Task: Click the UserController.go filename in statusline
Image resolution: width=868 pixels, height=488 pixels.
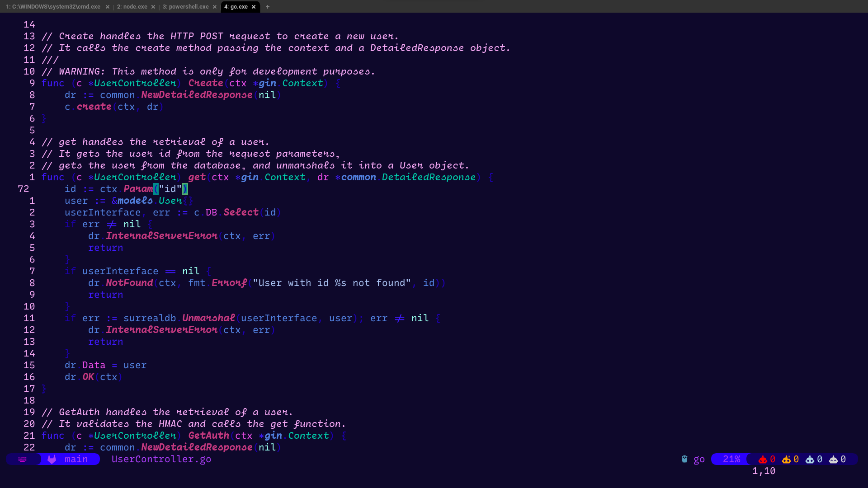Action: tap(161, 459)
